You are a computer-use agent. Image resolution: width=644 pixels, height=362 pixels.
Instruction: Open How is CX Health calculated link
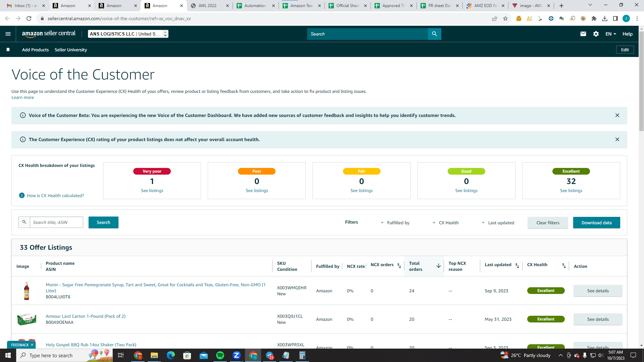pos(55,195)
